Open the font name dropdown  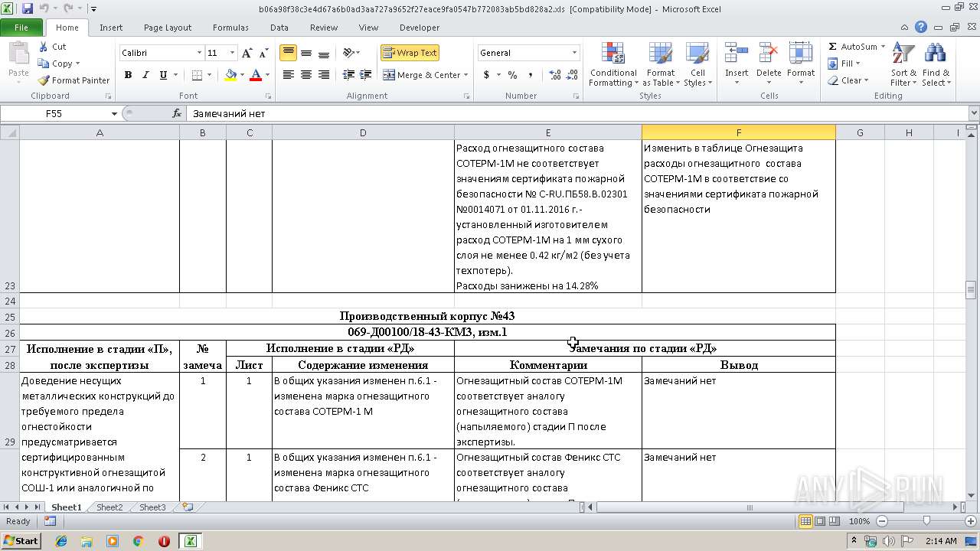(x=199, y=53)
